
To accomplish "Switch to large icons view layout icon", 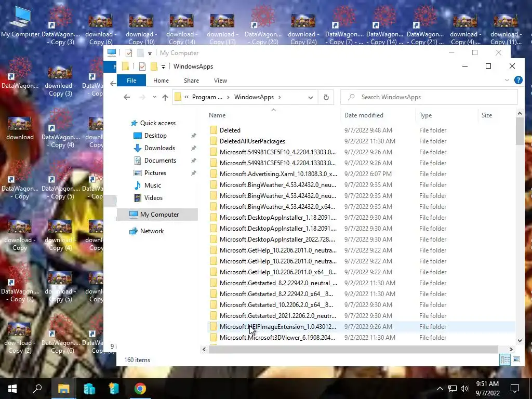I will point(516,360).
